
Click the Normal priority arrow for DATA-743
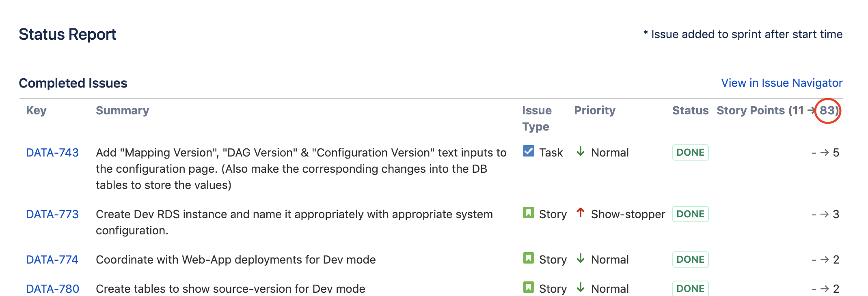tap(581, 151)
